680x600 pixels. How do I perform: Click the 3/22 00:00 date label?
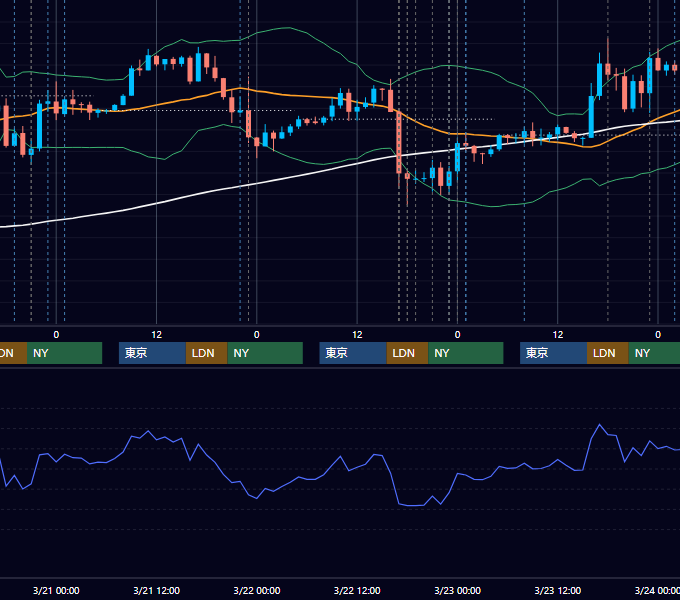(x=257, y=590)
